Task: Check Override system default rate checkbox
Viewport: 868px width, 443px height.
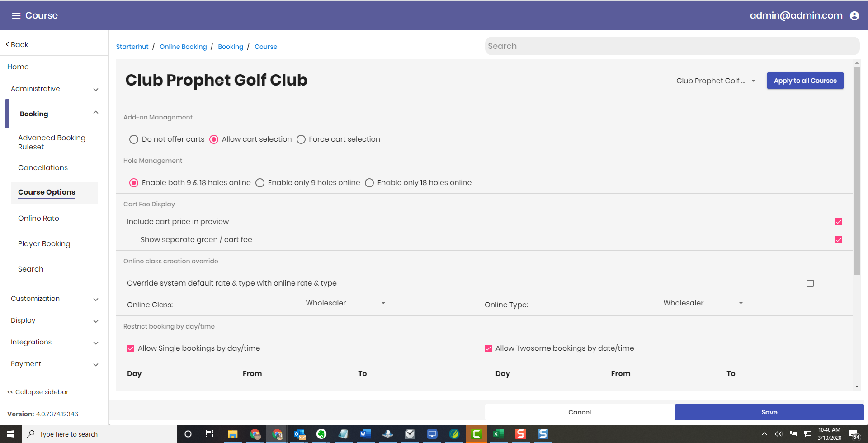Action: 810,283
